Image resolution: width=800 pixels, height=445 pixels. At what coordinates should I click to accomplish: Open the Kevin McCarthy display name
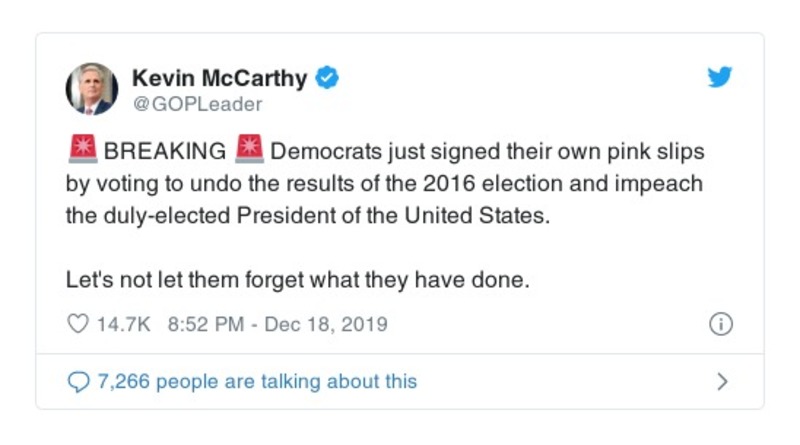pyautogui.click(x=220, y=77)
